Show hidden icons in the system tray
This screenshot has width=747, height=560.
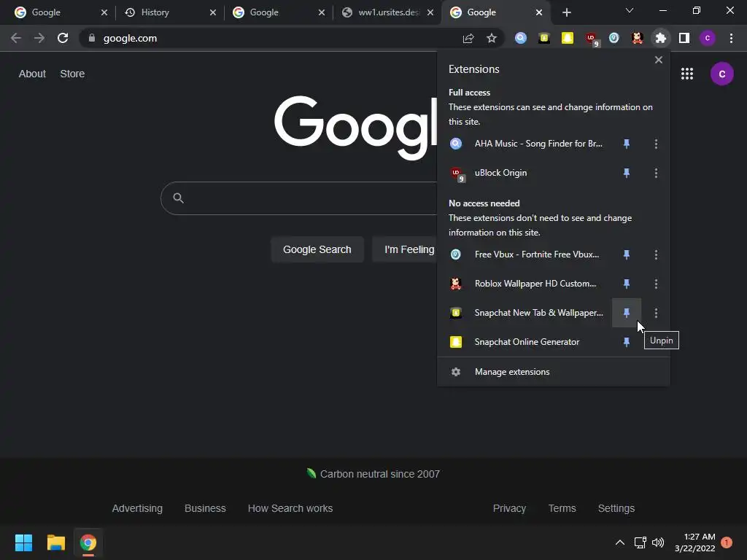(x=620, y=542)
